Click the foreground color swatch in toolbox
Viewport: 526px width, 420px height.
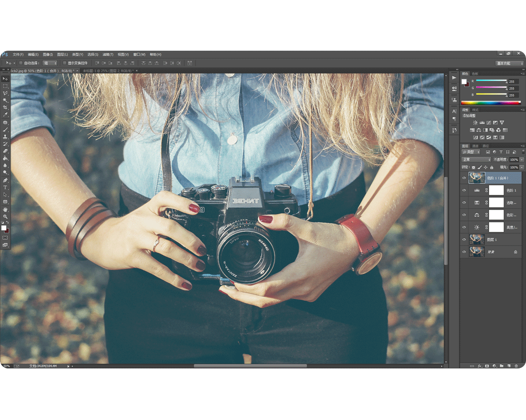pos(4,228)
